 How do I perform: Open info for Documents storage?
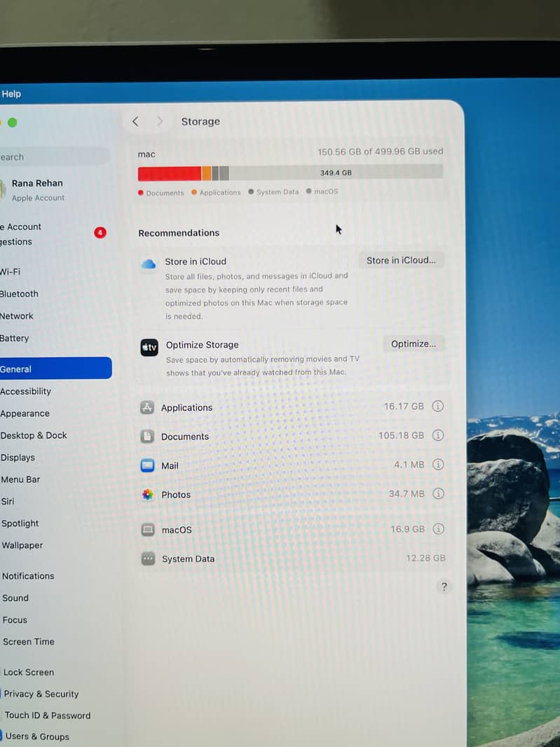click(437, 435)
